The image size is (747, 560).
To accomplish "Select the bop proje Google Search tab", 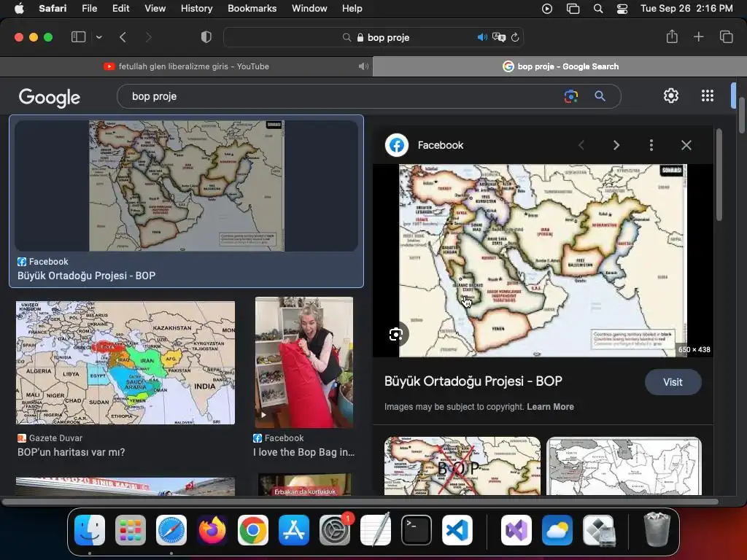I will click(560, 66).
